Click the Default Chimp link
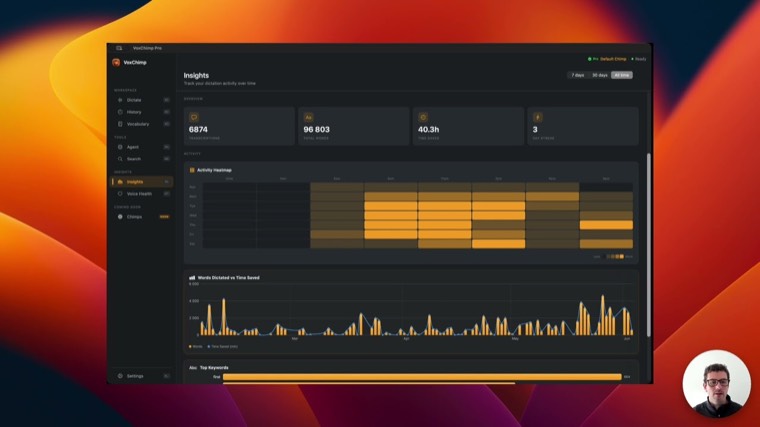The image size is (760, 427). [x=613, y=59]
